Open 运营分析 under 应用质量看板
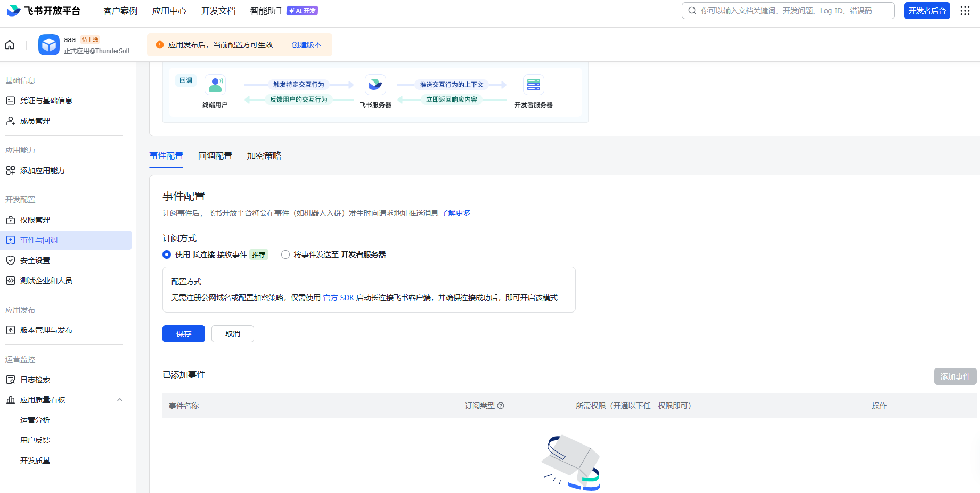Image resolution: width=980 pixels, height=493 pixels. pyautogui.click(x=35, y=420)
